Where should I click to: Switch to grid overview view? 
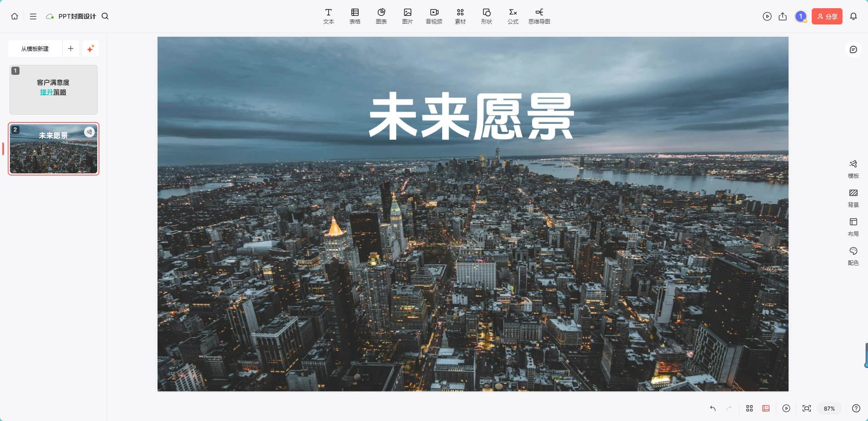point(750,408)
